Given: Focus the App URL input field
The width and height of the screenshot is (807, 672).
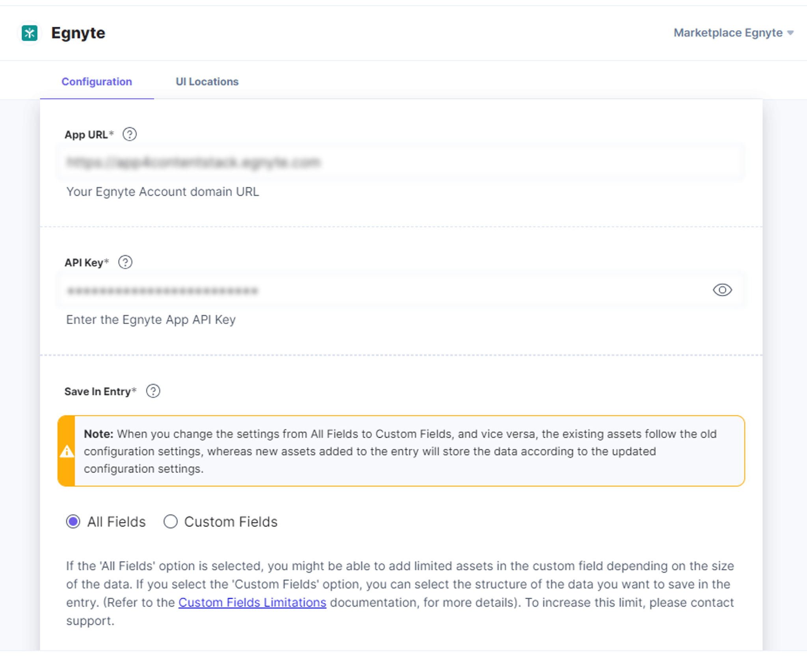Looking at the screenshot, I should click(x=401, y=162).
